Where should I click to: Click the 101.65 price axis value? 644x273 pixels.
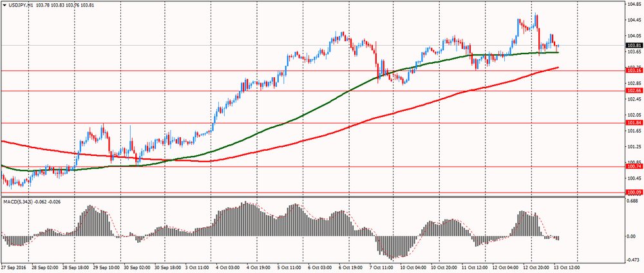[x=634, y=131]
